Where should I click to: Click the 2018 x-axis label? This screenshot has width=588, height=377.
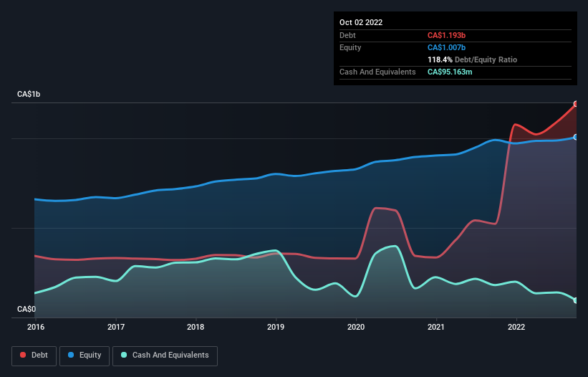click(196, 327)
